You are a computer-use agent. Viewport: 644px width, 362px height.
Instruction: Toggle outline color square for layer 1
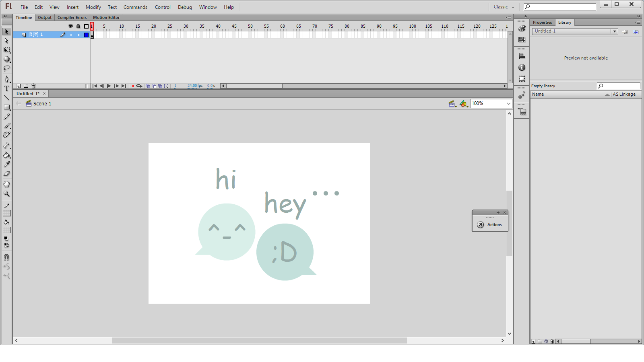tap(86, 35)
